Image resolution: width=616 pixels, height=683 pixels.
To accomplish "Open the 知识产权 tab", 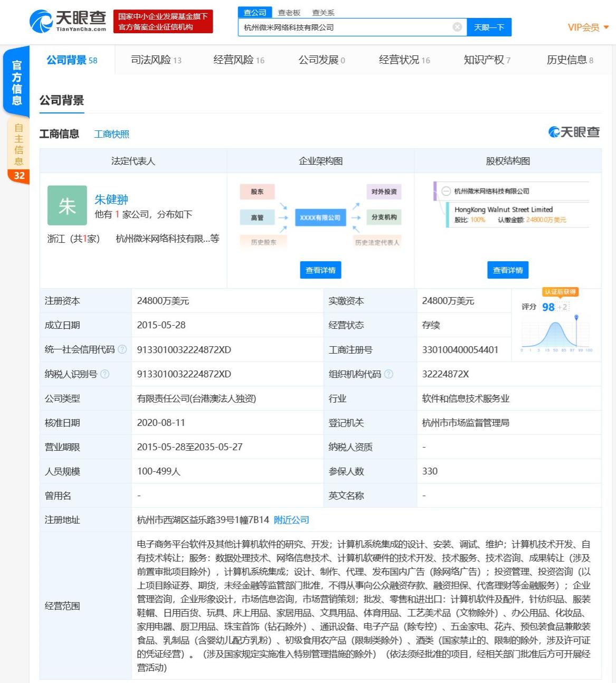I will pos(483,60).
